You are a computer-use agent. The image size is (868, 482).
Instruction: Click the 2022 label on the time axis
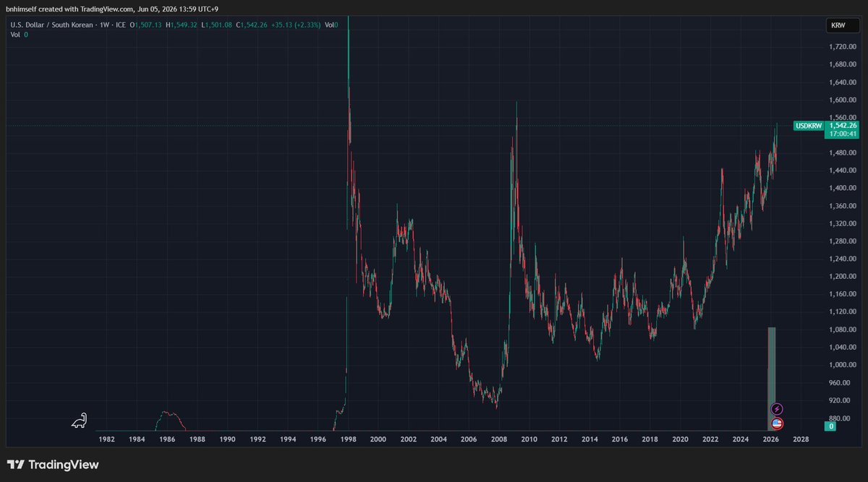(x=710, y=439)
